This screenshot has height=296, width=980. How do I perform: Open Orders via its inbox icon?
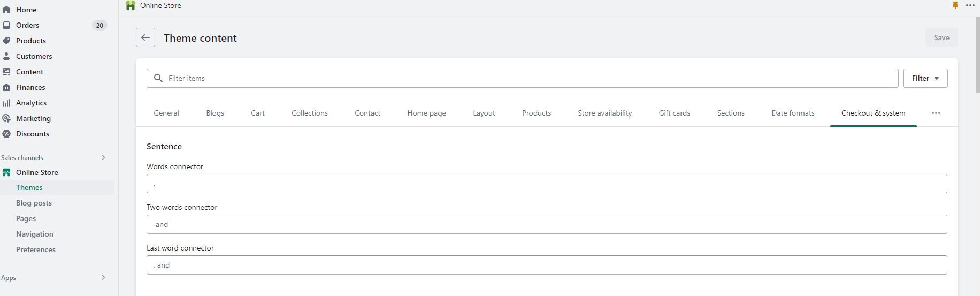6,25
